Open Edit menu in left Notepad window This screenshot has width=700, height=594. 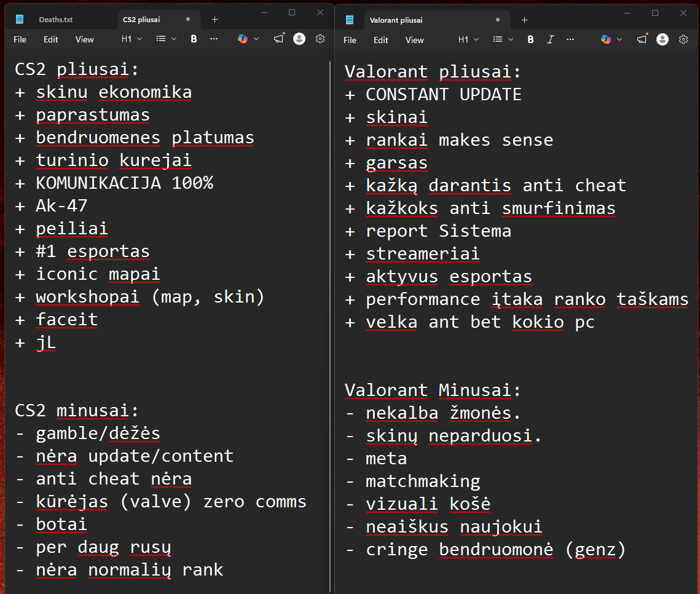pyautogui.click(x=51, y=39)
